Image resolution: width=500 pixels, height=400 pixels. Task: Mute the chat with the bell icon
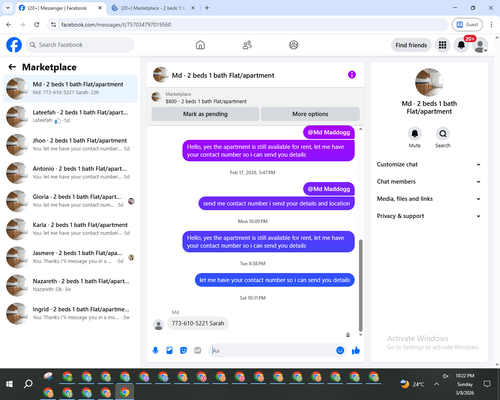coord(415,134)
